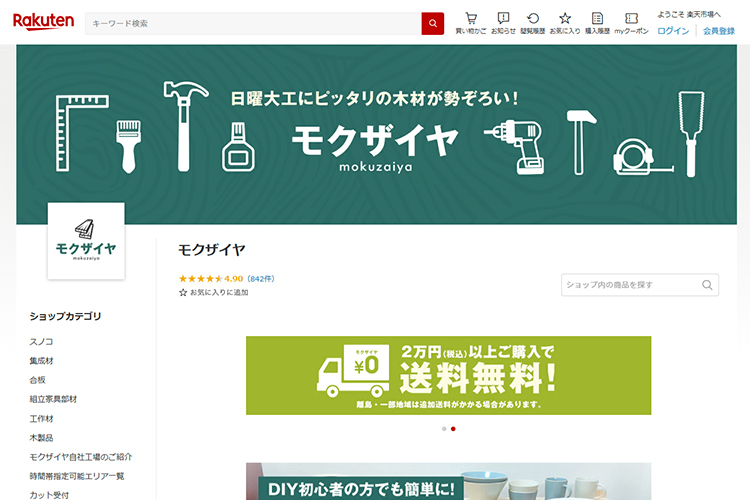Click the free shipping 送料無料 banner

(x=448, y=375)
